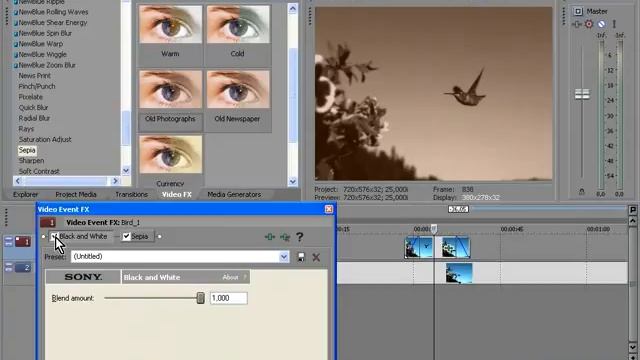Minimize track 1 using its header icon

pyautogui.click(x=9, y=241)
